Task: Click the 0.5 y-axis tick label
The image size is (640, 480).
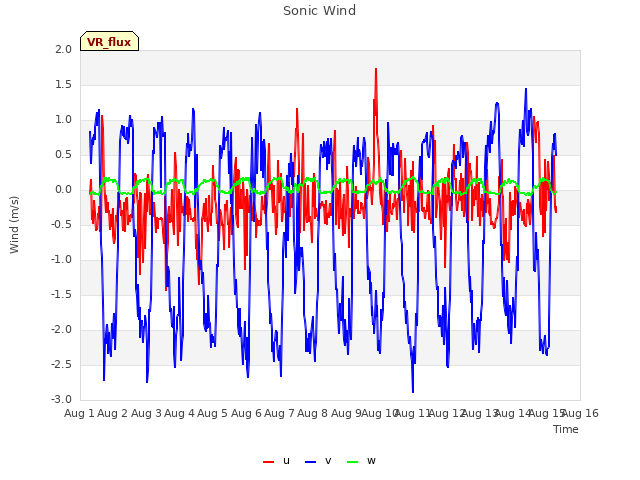Action: point(63,154)
